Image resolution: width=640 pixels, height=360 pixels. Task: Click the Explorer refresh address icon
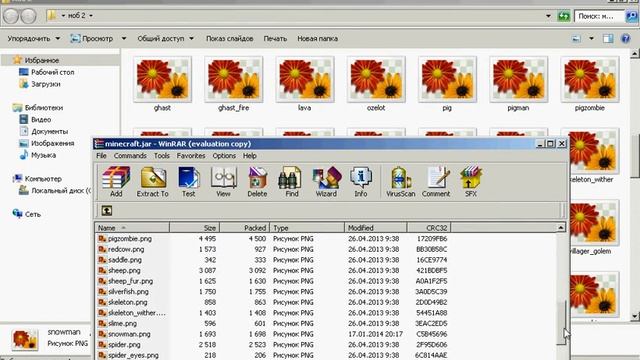click(564, 16)
